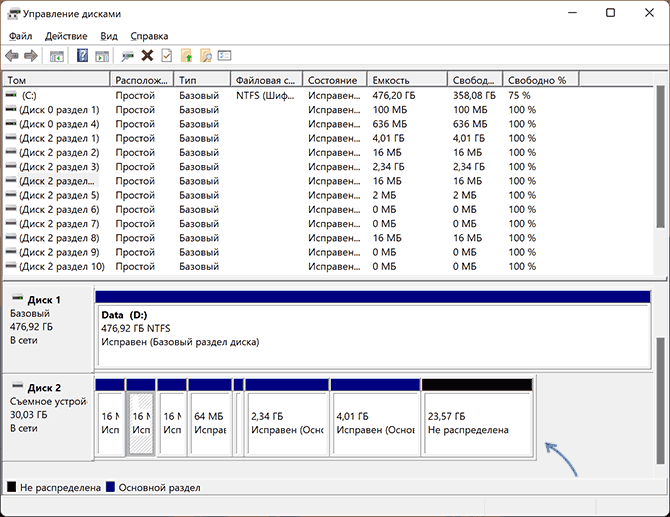Screen dimensions: 670x517
Task: Click the Forward arrow toolbar icon
Action: click(31, 56)
